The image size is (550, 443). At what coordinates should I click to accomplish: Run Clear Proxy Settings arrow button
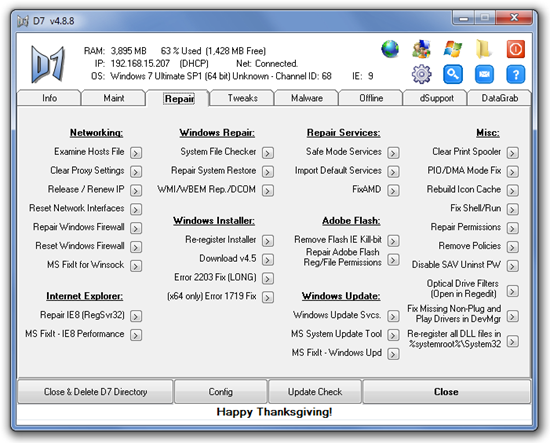136,172
